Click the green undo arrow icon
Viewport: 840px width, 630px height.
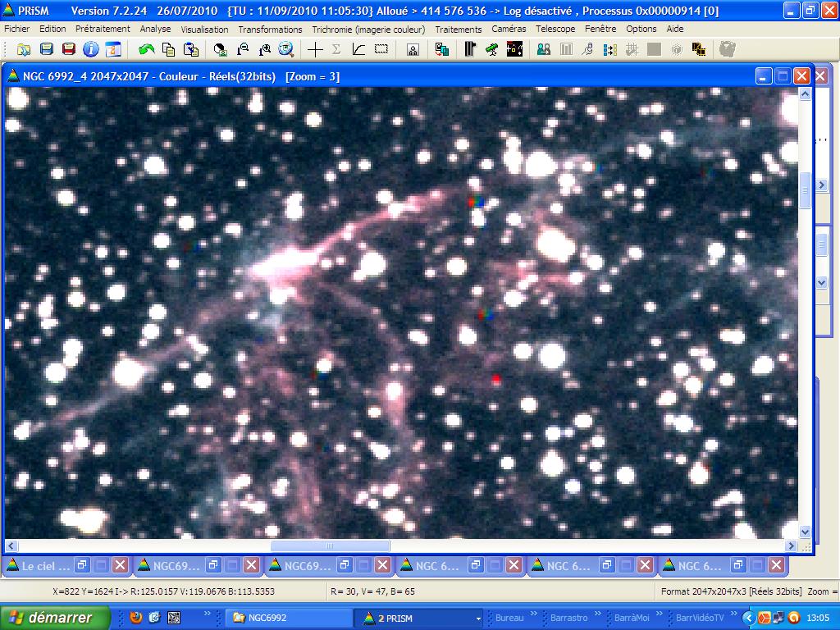pos(146,49)
